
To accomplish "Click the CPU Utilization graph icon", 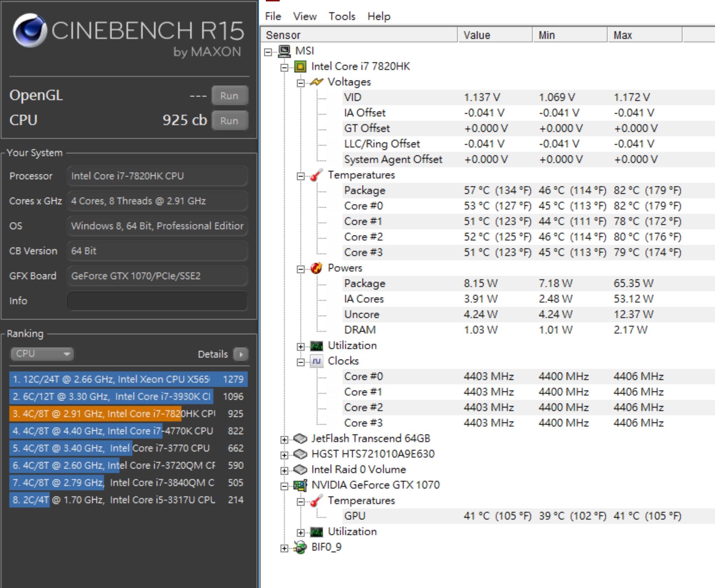I will (317, 345).
